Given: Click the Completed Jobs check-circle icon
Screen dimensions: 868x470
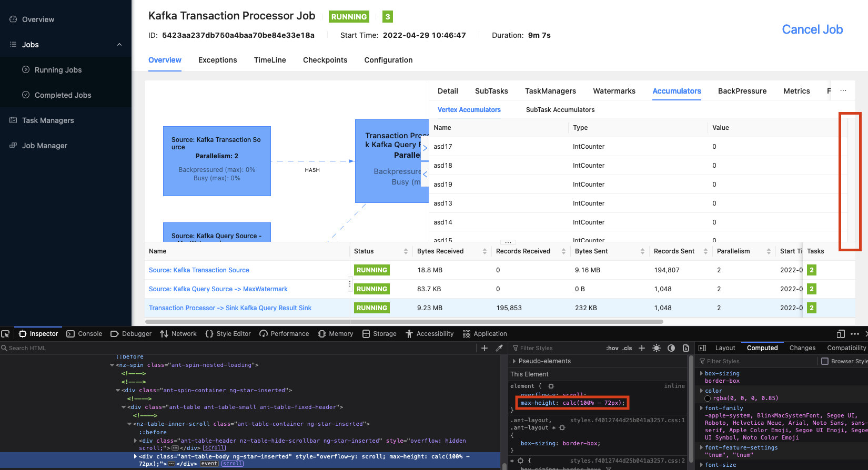Looking at the screenshot, I should coord(26,95).
